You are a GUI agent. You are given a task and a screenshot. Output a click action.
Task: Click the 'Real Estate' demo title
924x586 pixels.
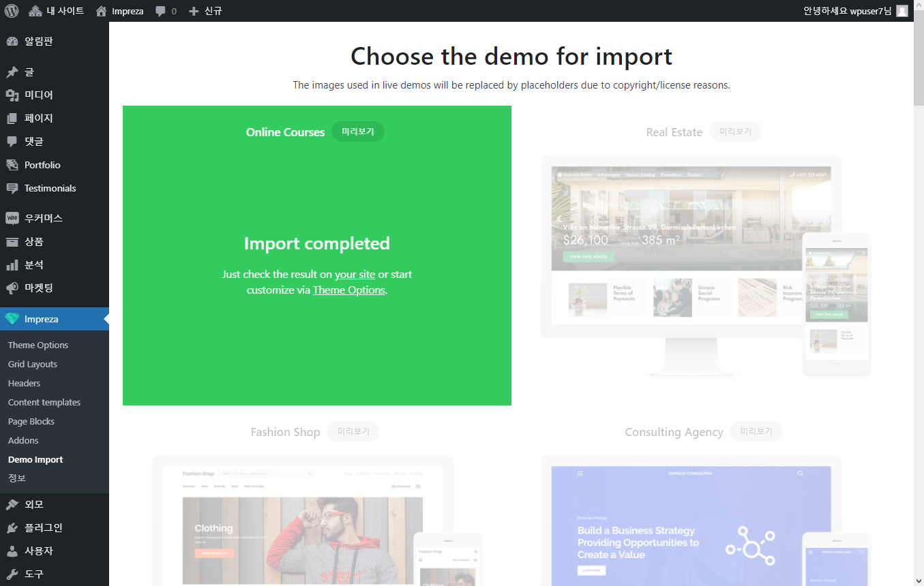[674, 132]
